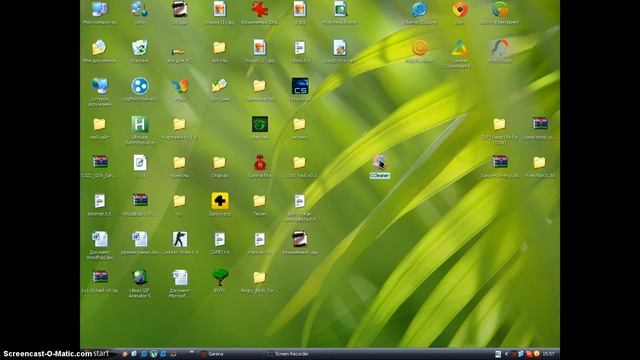Click the taskbar clock showing 15:57

pyautogui.click(x=549, y=354)
